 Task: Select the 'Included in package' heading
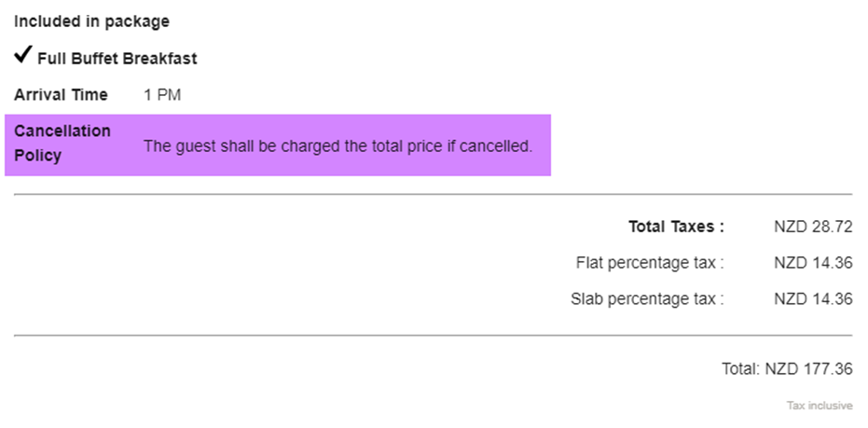tap(91, 21)
